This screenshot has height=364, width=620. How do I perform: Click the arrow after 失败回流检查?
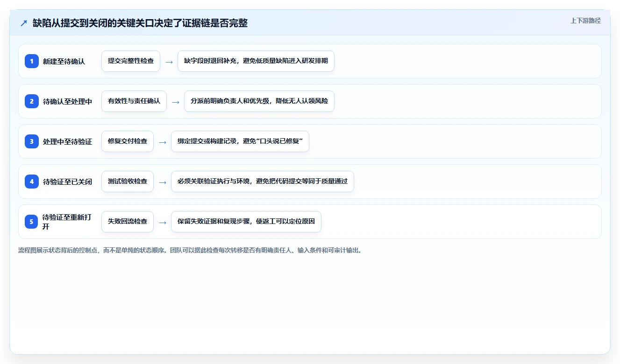click(163, 222)
